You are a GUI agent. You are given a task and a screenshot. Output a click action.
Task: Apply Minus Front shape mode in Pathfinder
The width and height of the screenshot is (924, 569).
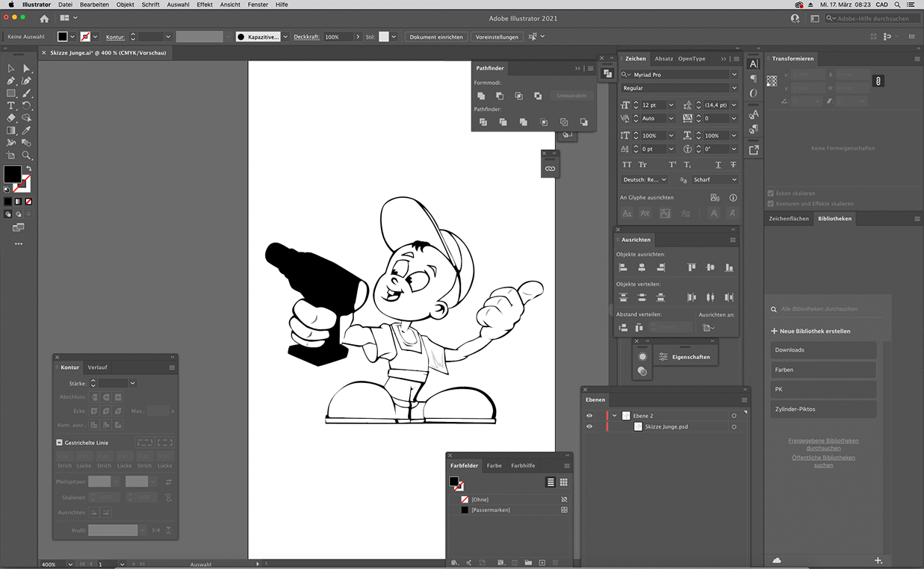click(500, 96)
